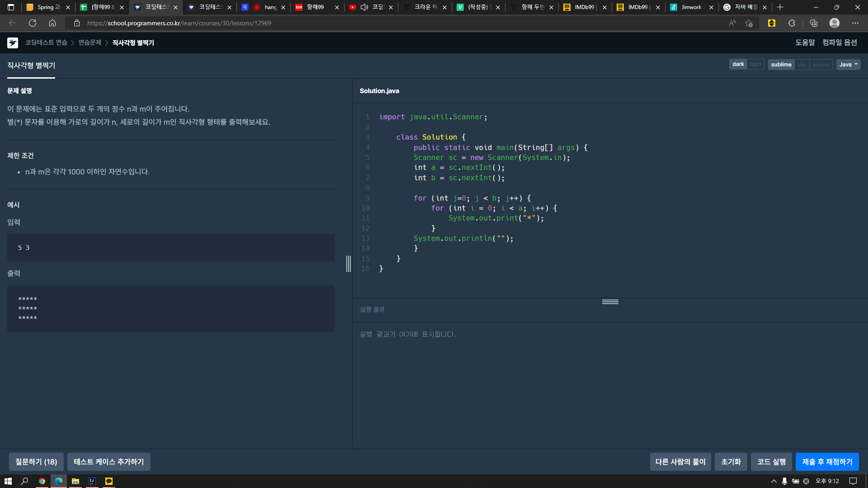
Task: Open read aloud icon in address bar
Action: 732,23
